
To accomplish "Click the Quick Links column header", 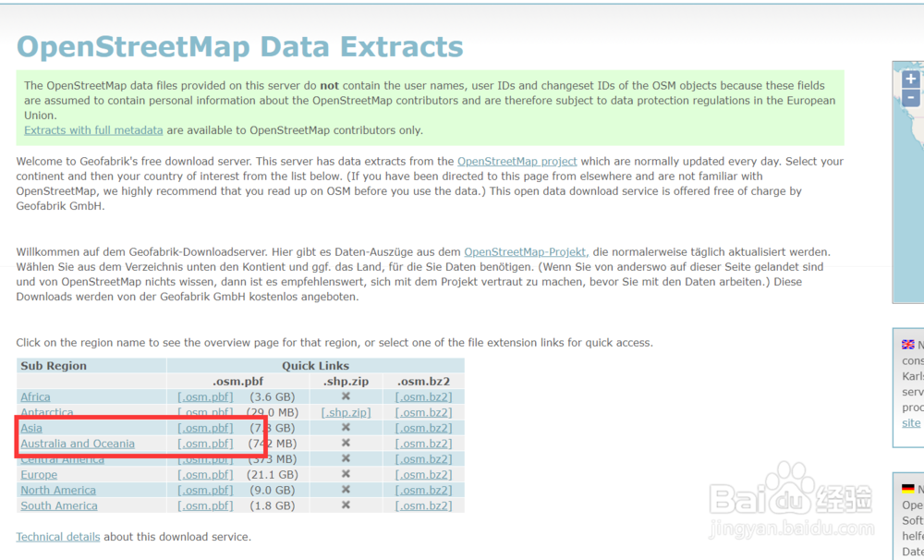I will [315, 365].
